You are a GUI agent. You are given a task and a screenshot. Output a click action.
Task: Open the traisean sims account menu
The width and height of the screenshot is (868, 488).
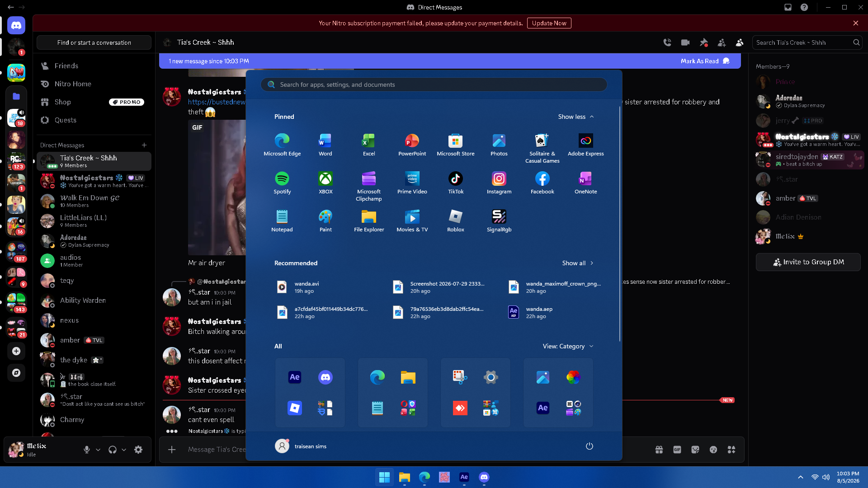pyautogui.click(x=301, y=446)
